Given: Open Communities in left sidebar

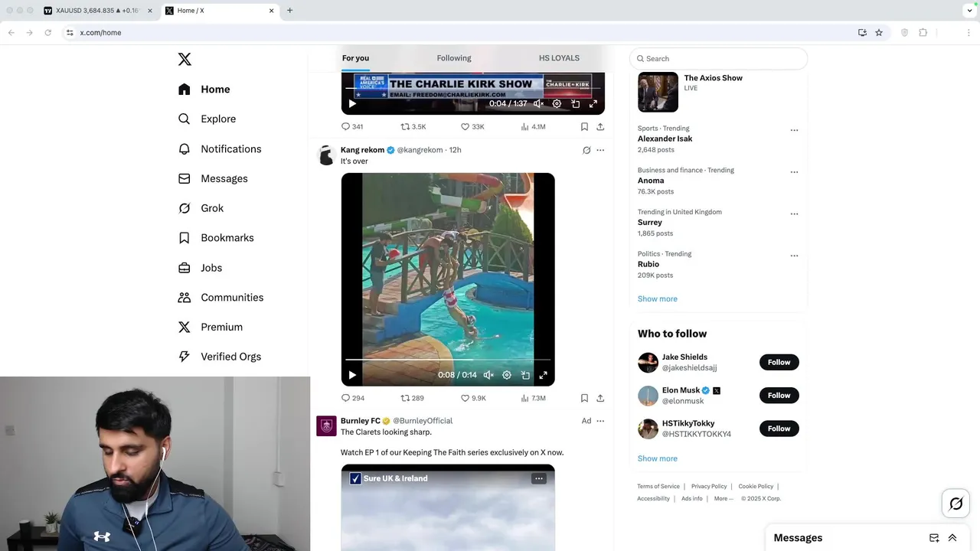Looking at the screenshot, I should click(x=220, y=297).
